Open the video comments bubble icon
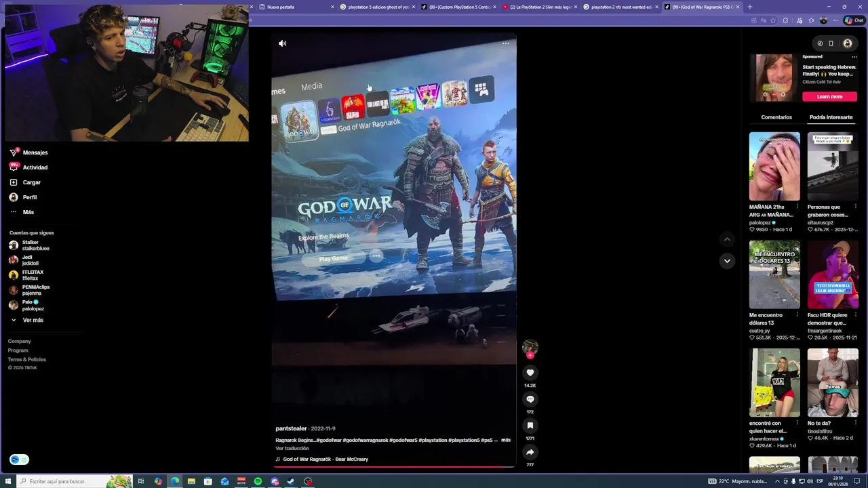 coord(530,399)
